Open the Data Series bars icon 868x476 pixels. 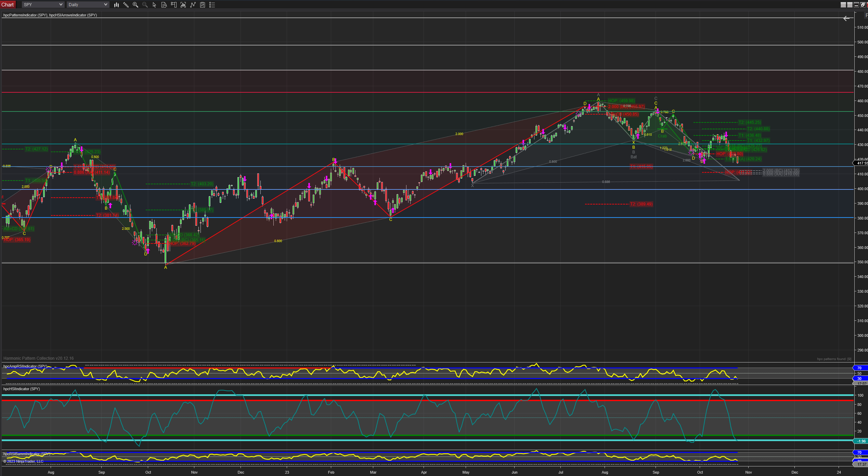[183, 5]
